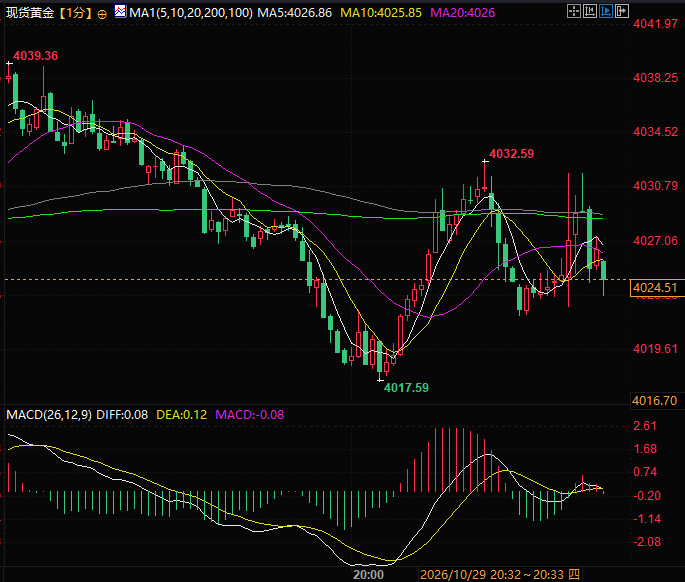This screenshot has height=582, width=685.
Task: Click the 4017.59 low price label
Action: (x=406, y=388)
